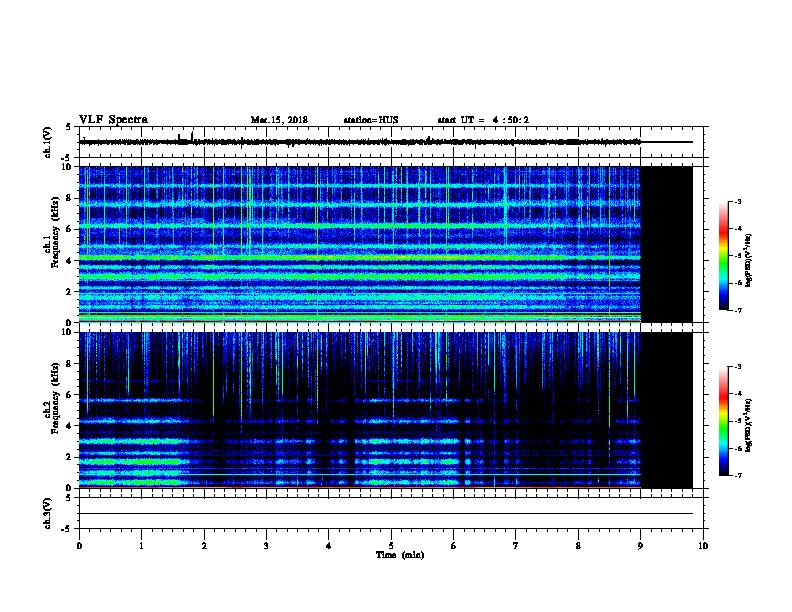Click the log(PSD) label beside ch.1 colorbar
The height and width of the screenshot is (612, 792).
(x=748, y=260)
